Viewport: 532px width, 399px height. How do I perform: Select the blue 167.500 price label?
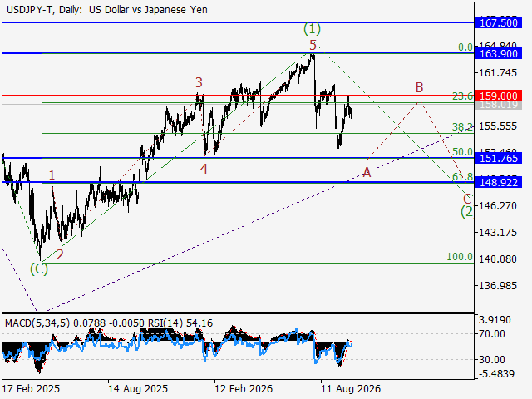click(499, 23)
